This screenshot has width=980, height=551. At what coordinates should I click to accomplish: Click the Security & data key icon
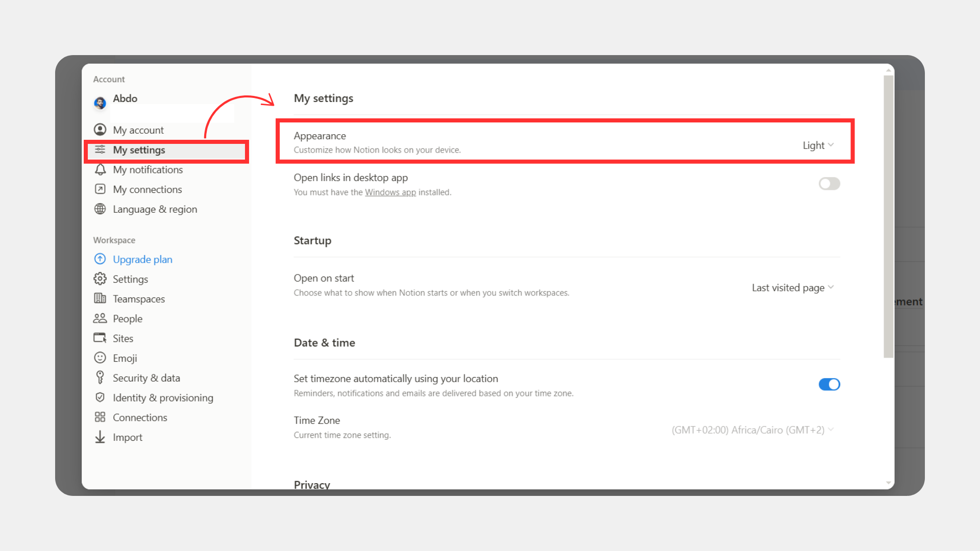(101, 378)
